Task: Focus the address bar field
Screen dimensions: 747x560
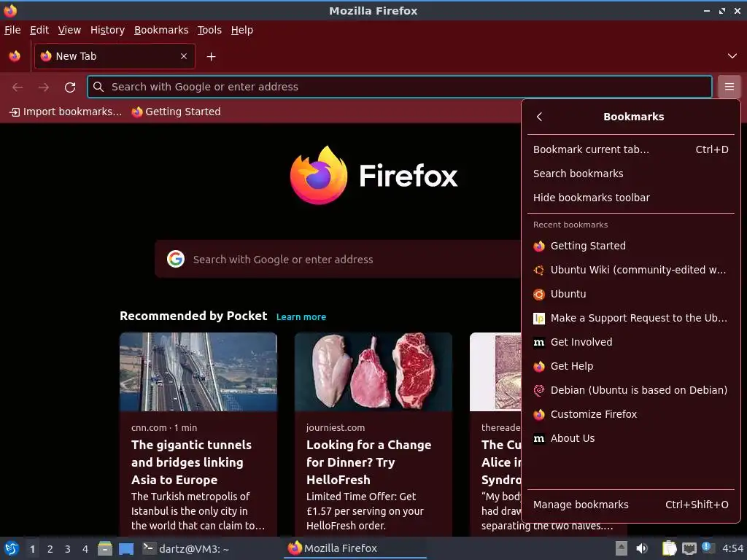Action: (x=399, y=87)
